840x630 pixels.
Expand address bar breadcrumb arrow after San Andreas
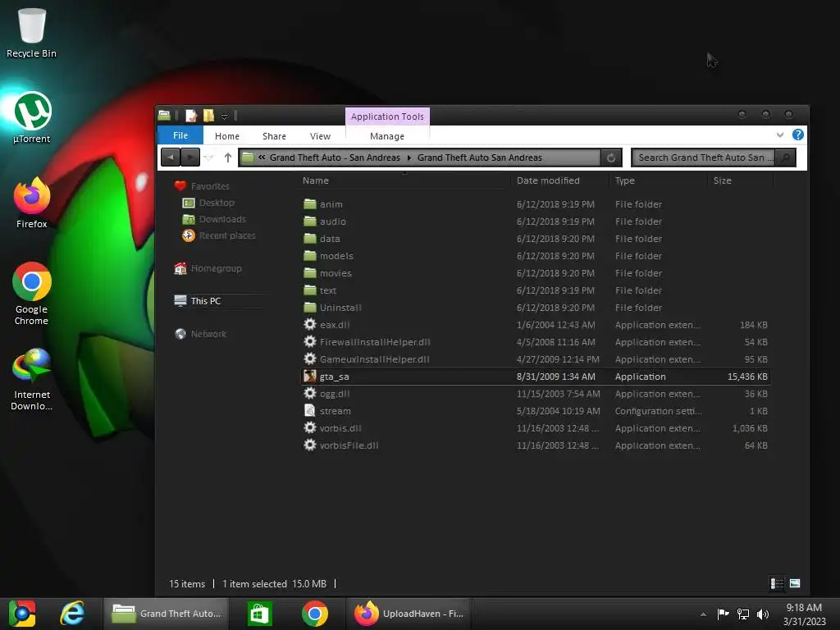[x=409, y=157]
